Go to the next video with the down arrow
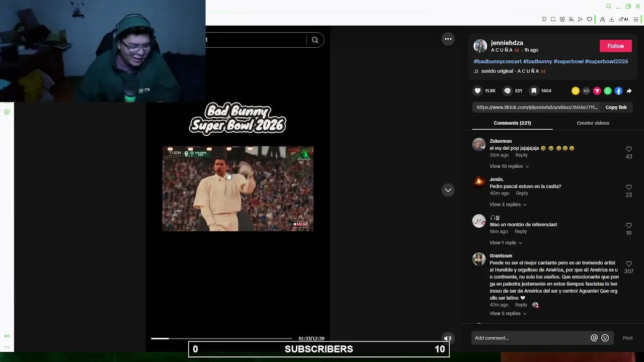The height and width of the screenshot is (362, 644). (448, 190)
